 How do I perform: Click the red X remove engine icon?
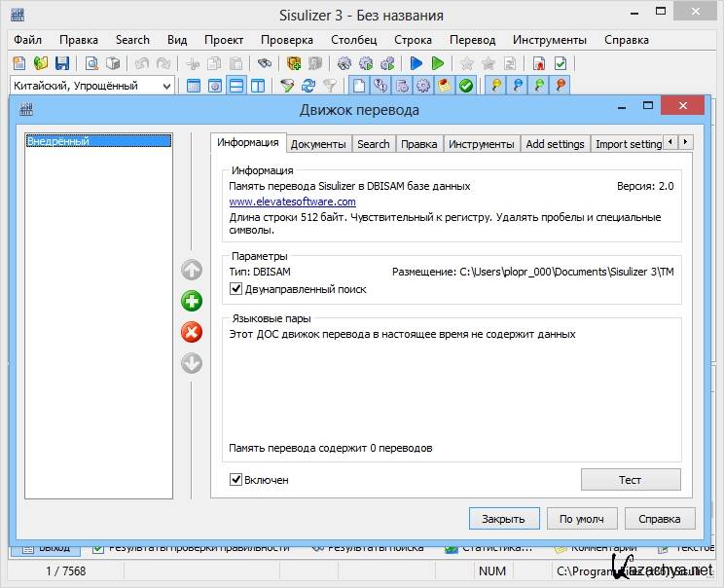192,332
